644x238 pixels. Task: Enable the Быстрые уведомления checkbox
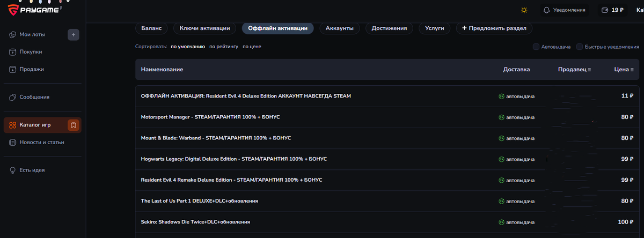pos(580,47)
